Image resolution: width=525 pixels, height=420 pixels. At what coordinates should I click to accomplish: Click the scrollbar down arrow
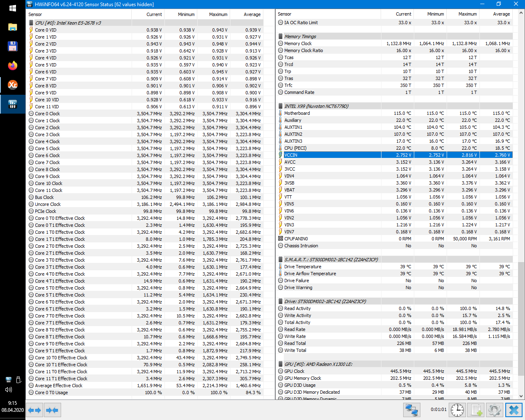[521, 396]
